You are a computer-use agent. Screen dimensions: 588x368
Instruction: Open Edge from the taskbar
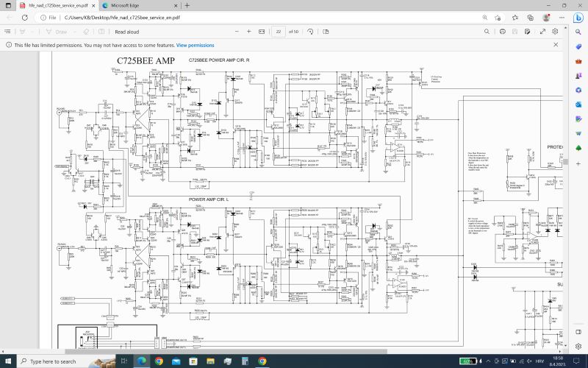[142, 361]
